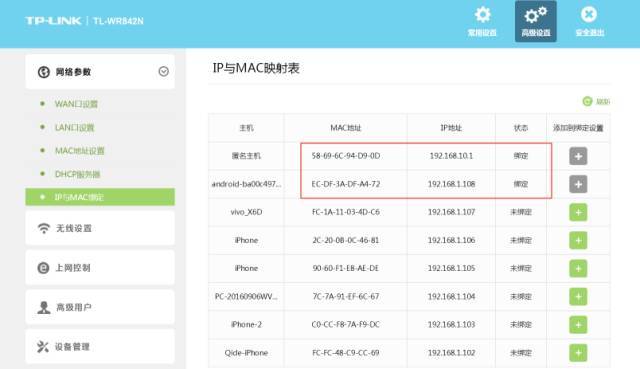This screenshot has height=369, width=640.
Task: Click the 状态 column header
Action: coord(521,128)
